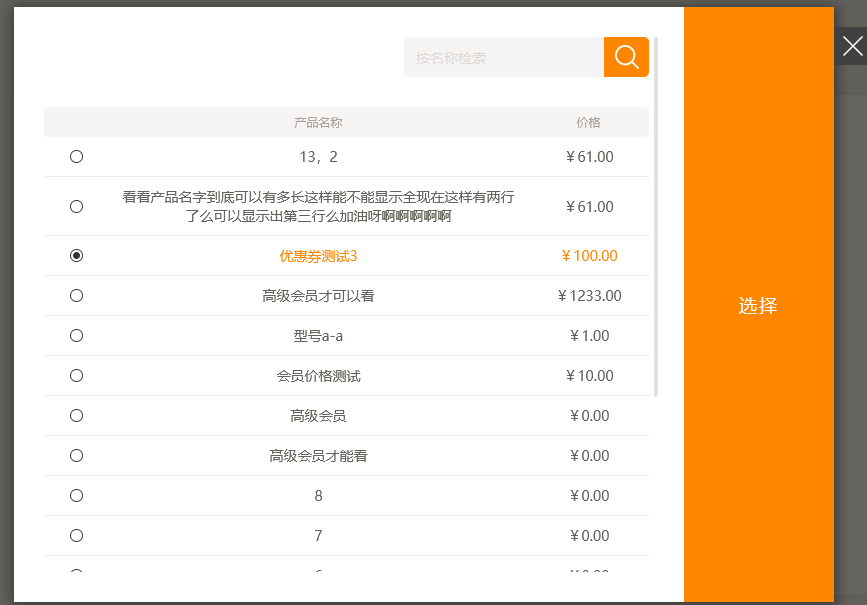
Task: Click the selected radio button for 优惠券测试3
Action: [x=77, y=256]
